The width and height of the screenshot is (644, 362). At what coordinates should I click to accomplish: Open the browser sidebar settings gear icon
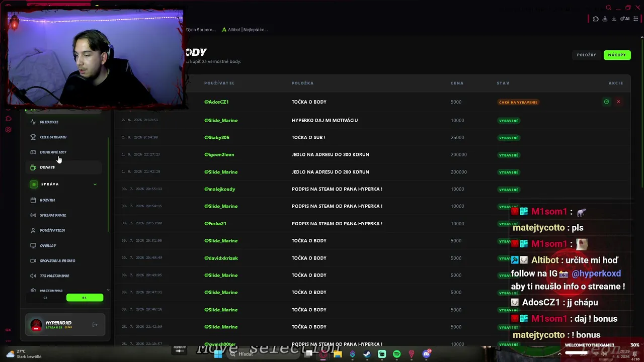tap(8, 130)
